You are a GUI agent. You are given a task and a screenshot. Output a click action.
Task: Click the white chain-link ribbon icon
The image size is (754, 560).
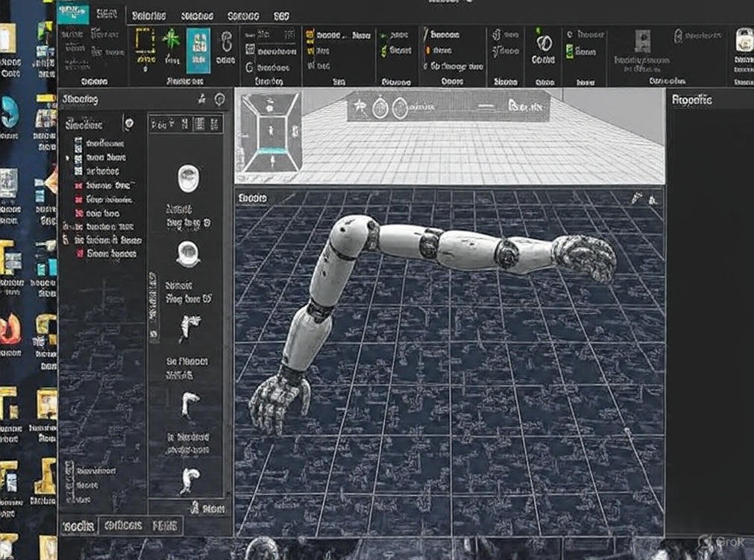[x=226, y=41]
